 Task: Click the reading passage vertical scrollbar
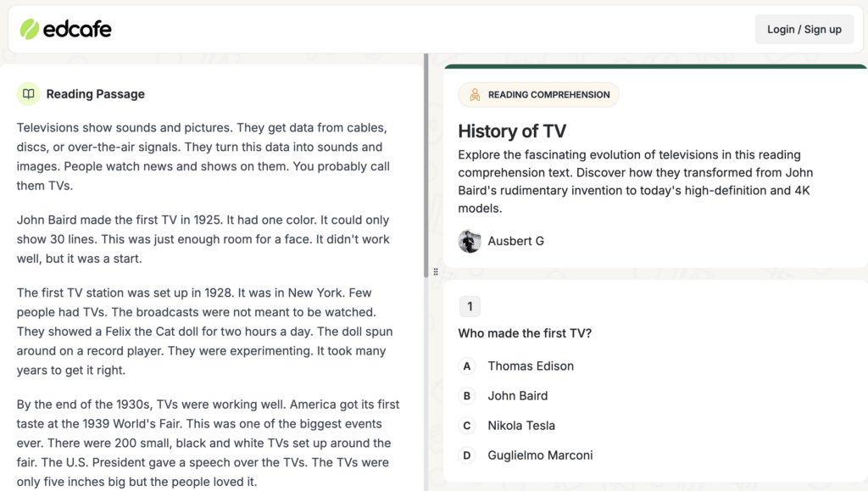click(426, 165)
